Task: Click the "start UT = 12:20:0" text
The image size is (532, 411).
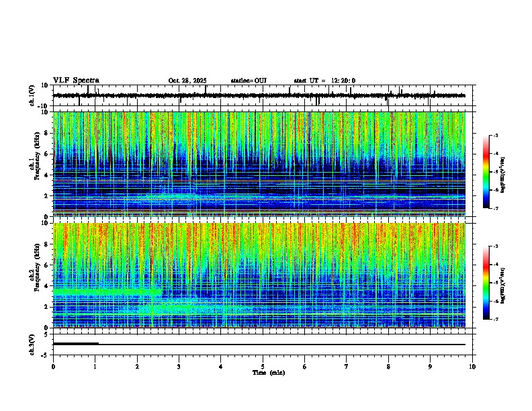Action: [324, 81]
